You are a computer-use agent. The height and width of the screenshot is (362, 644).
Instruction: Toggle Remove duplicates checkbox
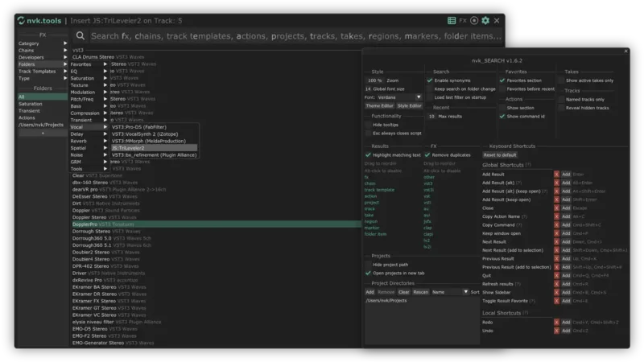[427, 154]
